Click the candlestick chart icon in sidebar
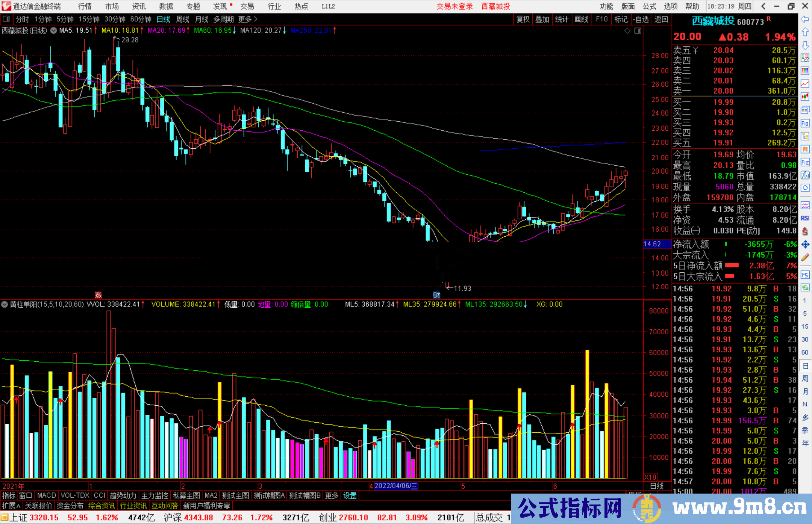 pos(805,97)
